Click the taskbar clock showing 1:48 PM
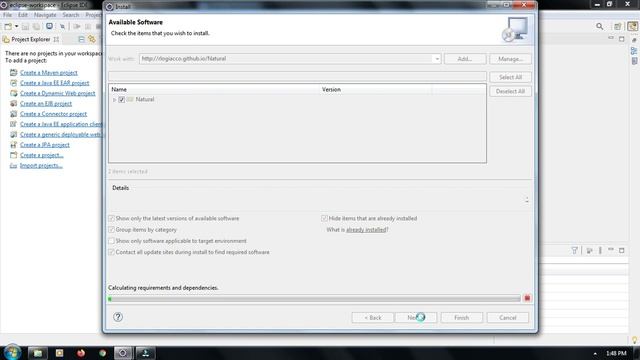640x360 pixels. [x=616, y=353]
